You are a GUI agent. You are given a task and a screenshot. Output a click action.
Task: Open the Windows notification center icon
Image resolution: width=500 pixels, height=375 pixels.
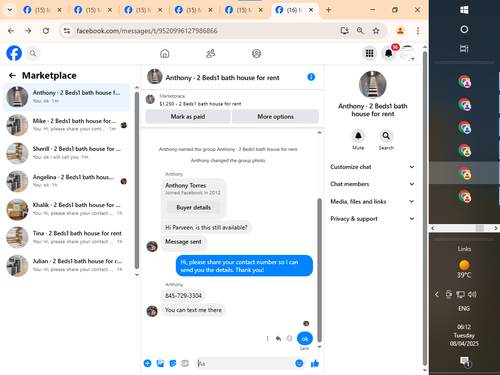pyautogui.click(x=464, y=361)
